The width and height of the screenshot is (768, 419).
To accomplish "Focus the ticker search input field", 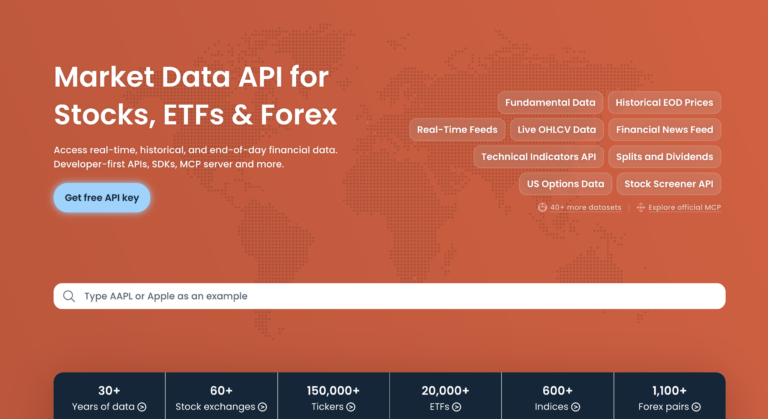I will tap(389, 296).
